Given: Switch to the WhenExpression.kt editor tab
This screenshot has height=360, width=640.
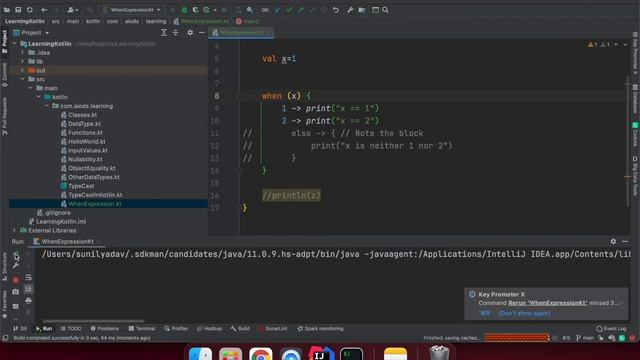Looking at the screenshot, I should tap(241, 33).
